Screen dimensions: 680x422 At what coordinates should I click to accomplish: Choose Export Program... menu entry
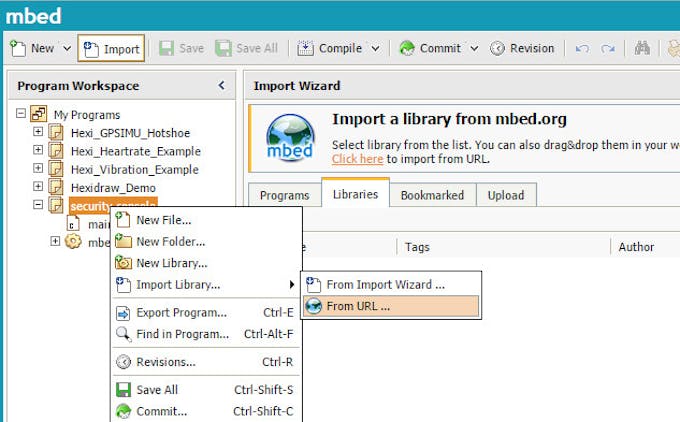tap(206, 313)
